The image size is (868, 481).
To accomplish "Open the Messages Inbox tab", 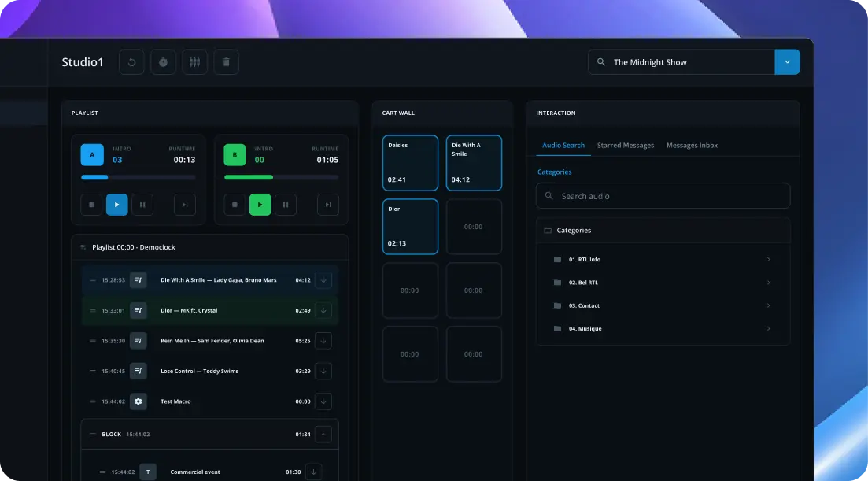I will point(692,146).
